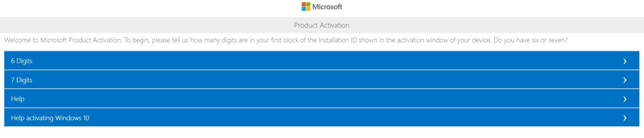Click the Product Activation page title
This screenshot has width=644, height=138.
coord(322,25)
